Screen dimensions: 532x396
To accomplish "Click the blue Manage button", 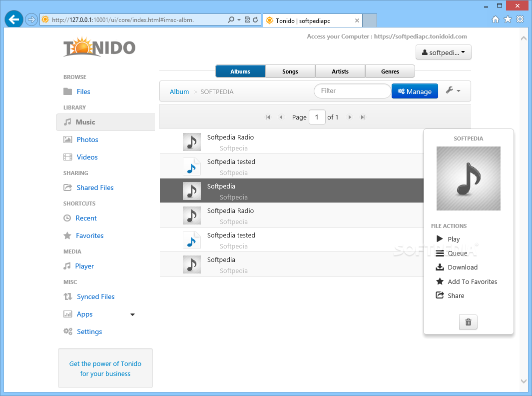I will click(x=415, y=91).
